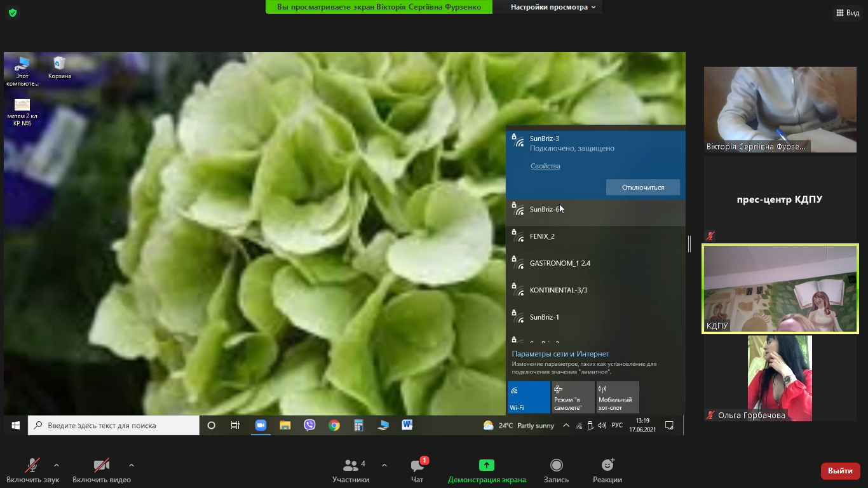The width and height of the screenshot is (868, 488).
Task: Click the Wi-Fi network tray icon
Action: tap(579, 426)
